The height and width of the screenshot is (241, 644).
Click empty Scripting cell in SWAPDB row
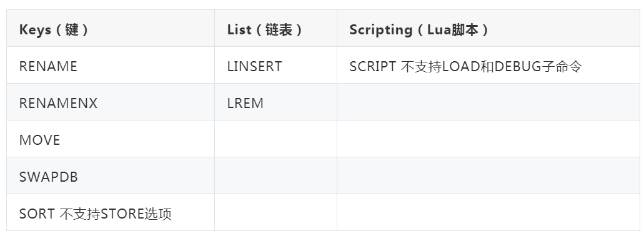coord(488,175)
